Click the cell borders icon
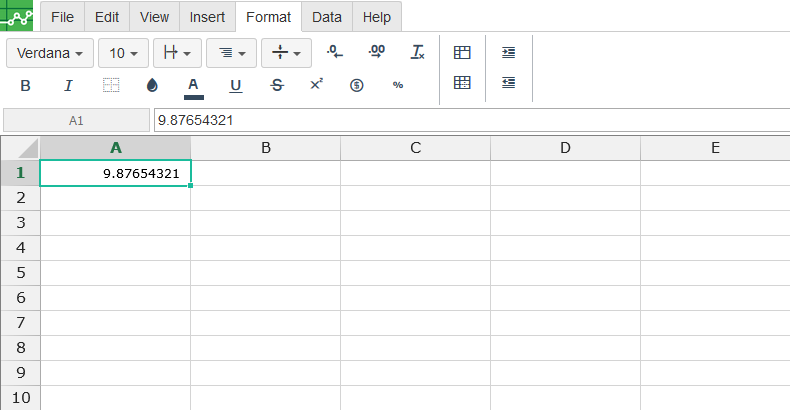The height and width of the screenshot is (410, 790). click(111, 86)
